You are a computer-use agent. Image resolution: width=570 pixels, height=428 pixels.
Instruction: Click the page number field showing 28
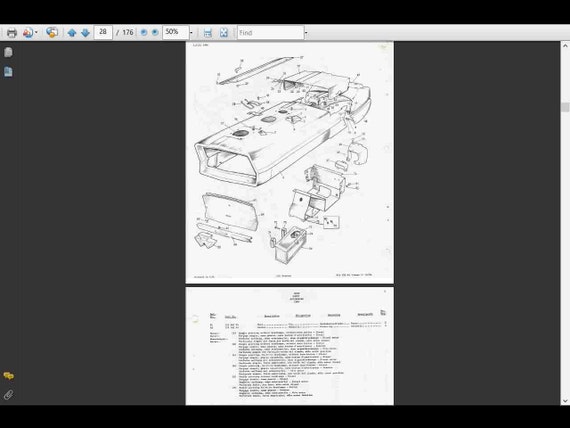tap(103, 32)
